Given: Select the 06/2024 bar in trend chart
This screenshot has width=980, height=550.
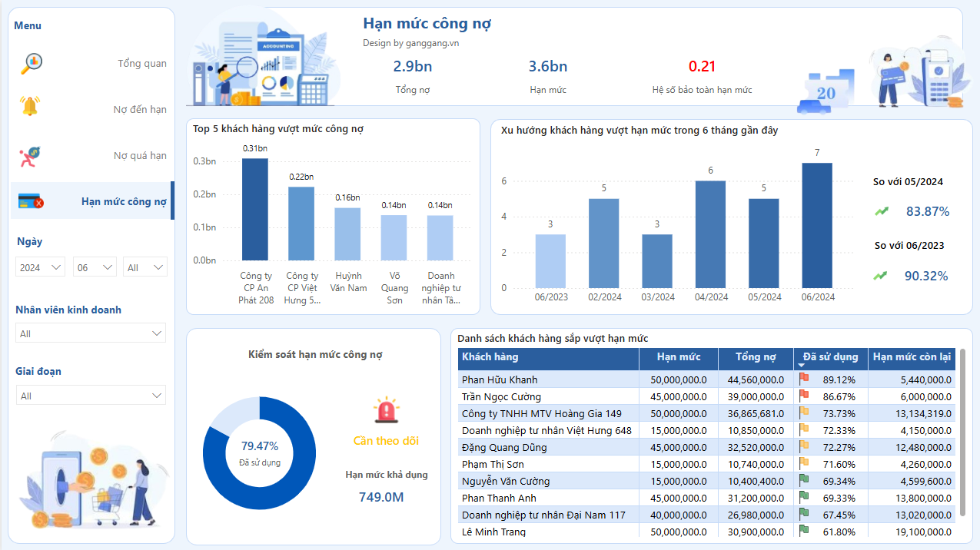Looking at the screenshot, I should point(816,225).
